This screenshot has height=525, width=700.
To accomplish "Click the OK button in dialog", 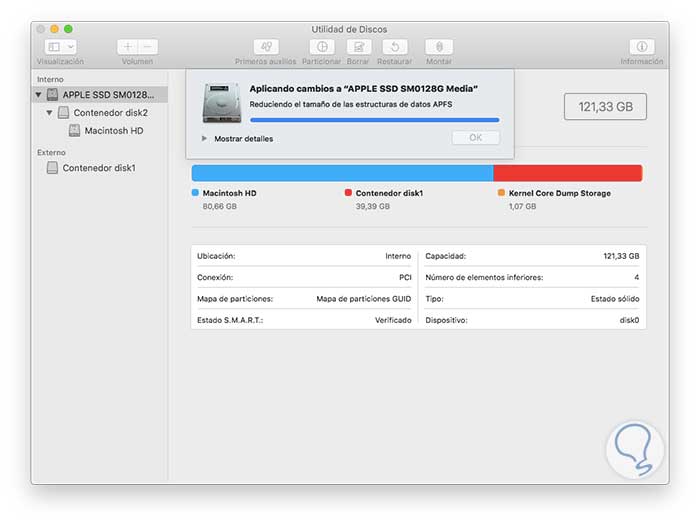I will click(x=475, y=138).
